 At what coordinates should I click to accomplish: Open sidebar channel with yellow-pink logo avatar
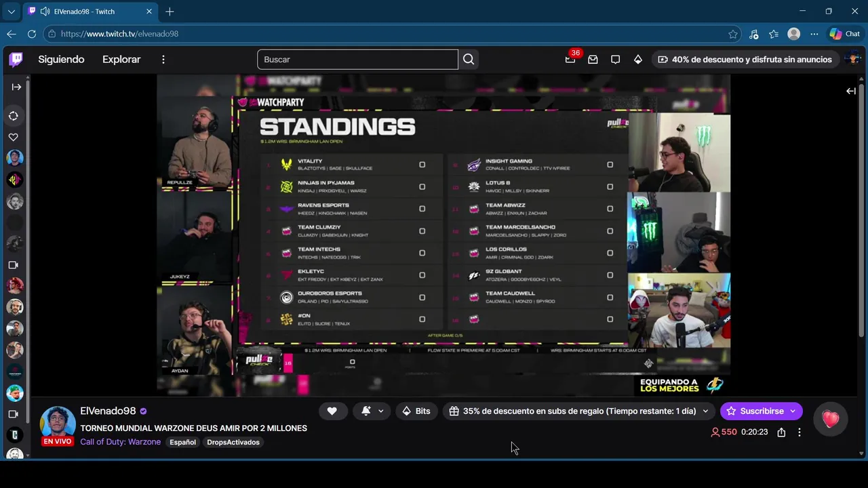(x=15, y=180)
